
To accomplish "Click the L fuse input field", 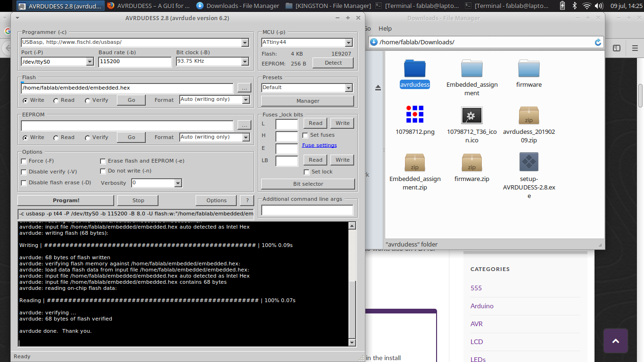I will 287,124.
